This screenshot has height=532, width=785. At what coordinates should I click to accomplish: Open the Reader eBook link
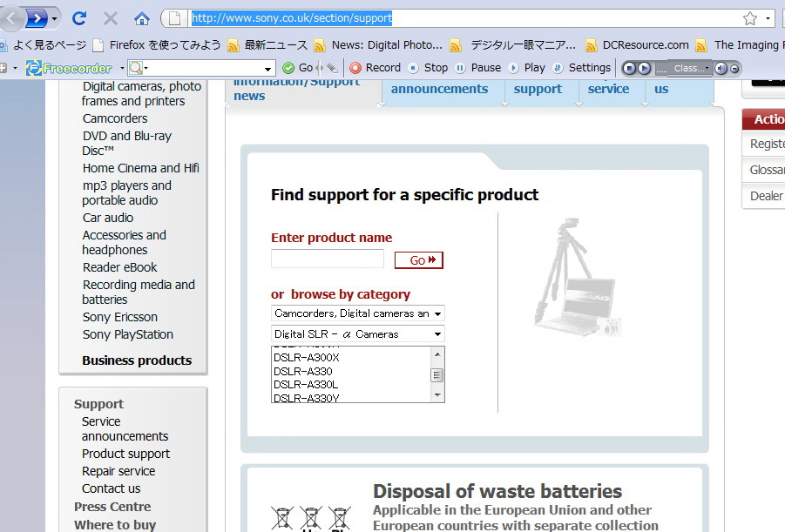(119, 267)
